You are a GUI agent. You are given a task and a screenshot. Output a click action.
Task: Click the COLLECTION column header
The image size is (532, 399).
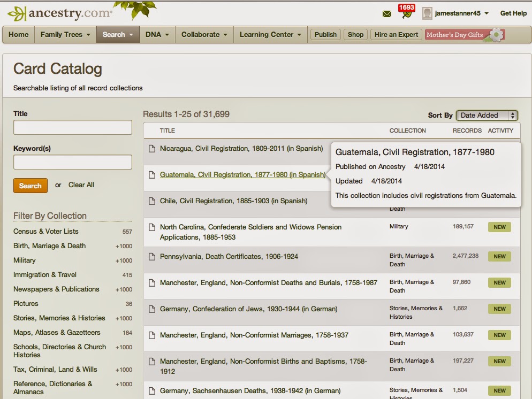click(407, 131)
